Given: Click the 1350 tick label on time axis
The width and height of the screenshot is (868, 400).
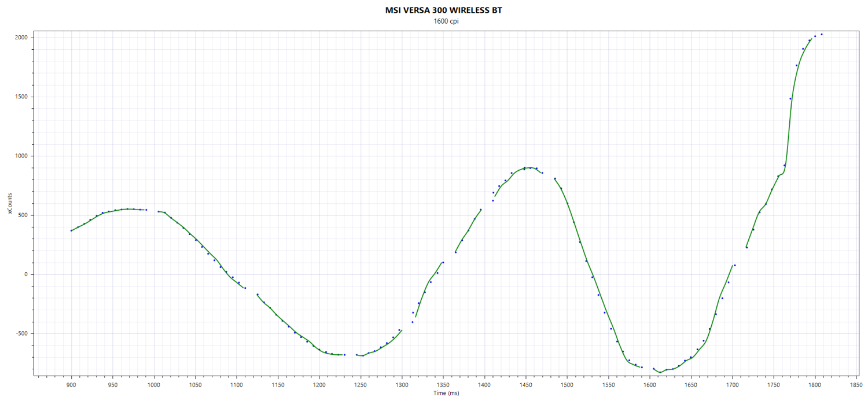Looking at the screenshot, I should pos(443,384).
